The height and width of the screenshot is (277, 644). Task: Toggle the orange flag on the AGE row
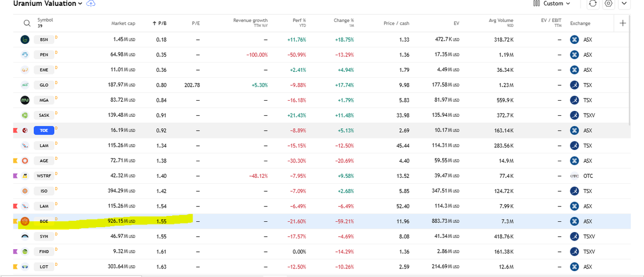(16, 161)
